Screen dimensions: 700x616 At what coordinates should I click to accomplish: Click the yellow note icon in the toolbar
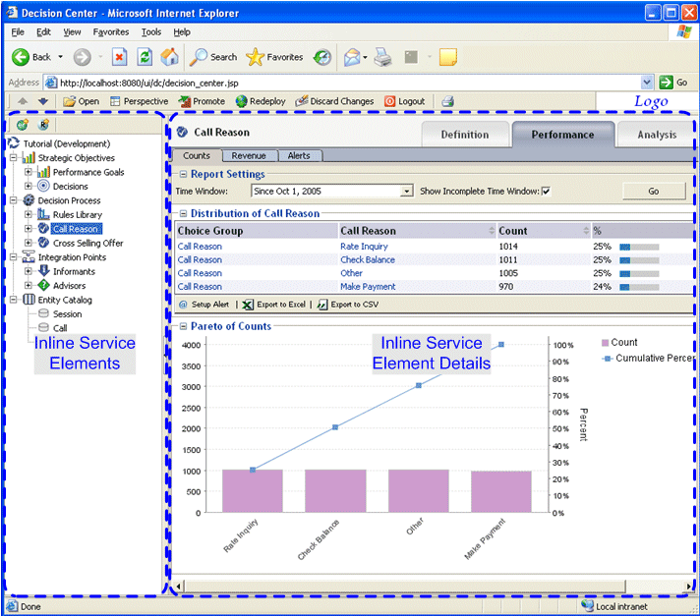(x=448, y=57)
